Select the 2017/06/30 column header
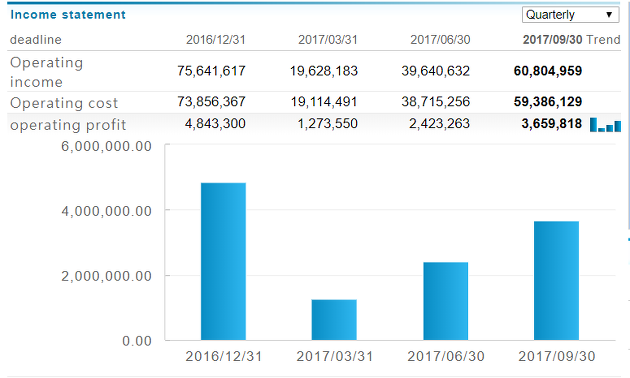Screen dimensions: 630x378 pos(440,40)
